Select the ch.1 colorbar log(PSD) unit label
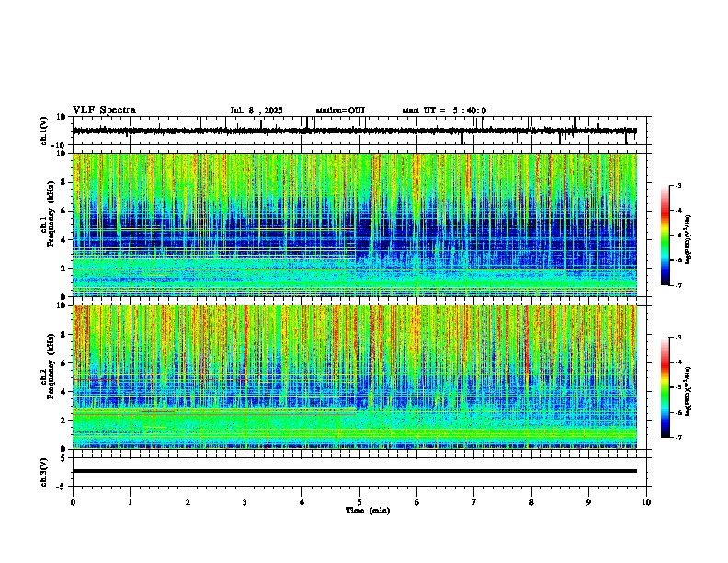The width and height of the screenshot is (728, 563). click(688, 239)
